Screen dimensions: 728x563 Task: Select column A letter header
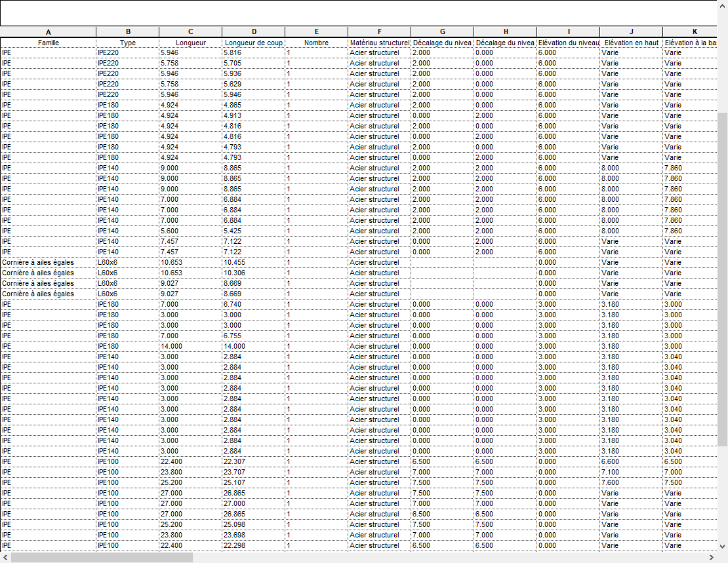pos(48,32)
